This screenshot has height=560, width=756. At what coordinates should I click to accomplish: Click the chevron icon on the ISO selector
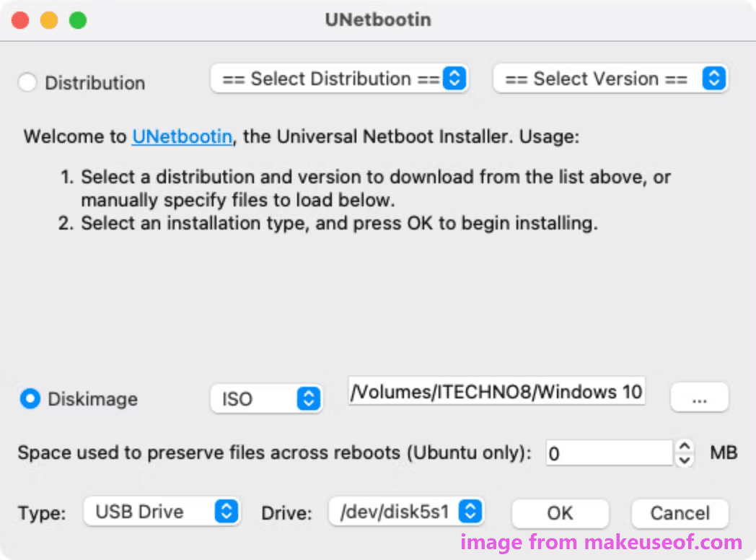point(310,398)
